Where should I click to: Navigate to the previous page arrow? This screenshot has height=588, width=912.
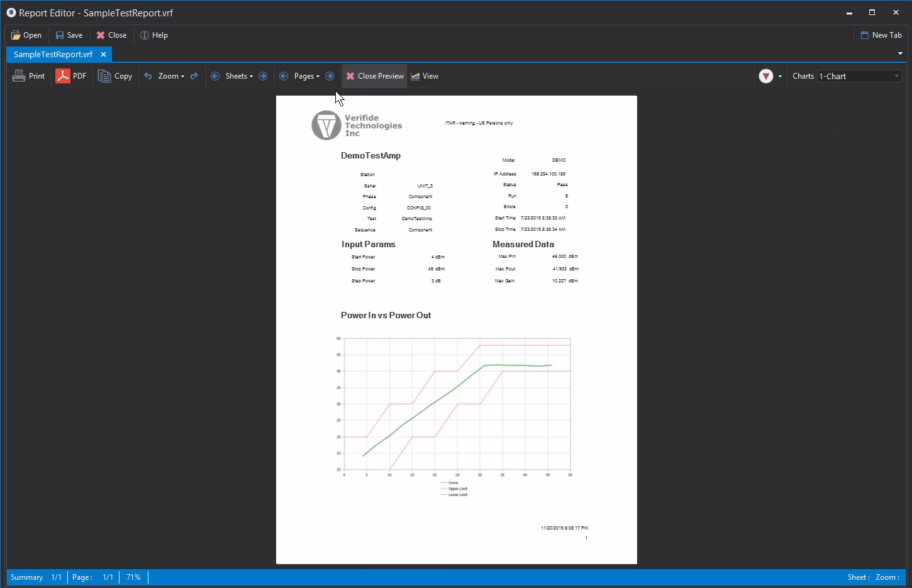click(x=284, y=75)
